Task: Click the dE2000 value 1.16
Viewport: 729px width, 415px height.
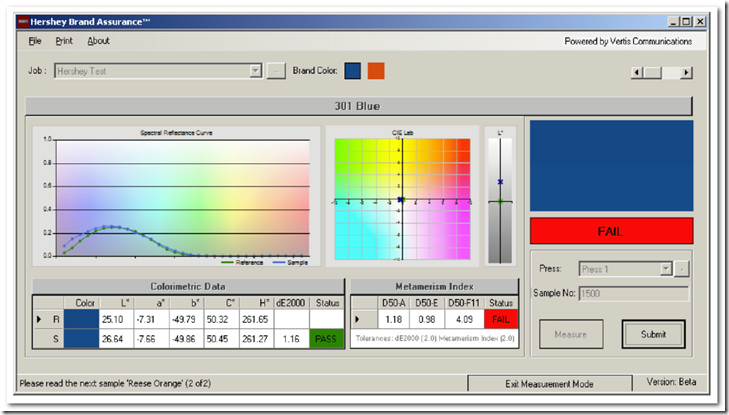Action: (x=292, y=339)
